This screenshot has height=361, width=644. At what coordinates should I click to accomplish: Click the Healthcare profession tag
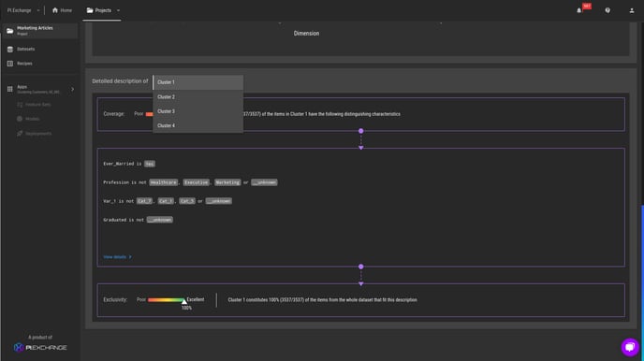(164, 182)
